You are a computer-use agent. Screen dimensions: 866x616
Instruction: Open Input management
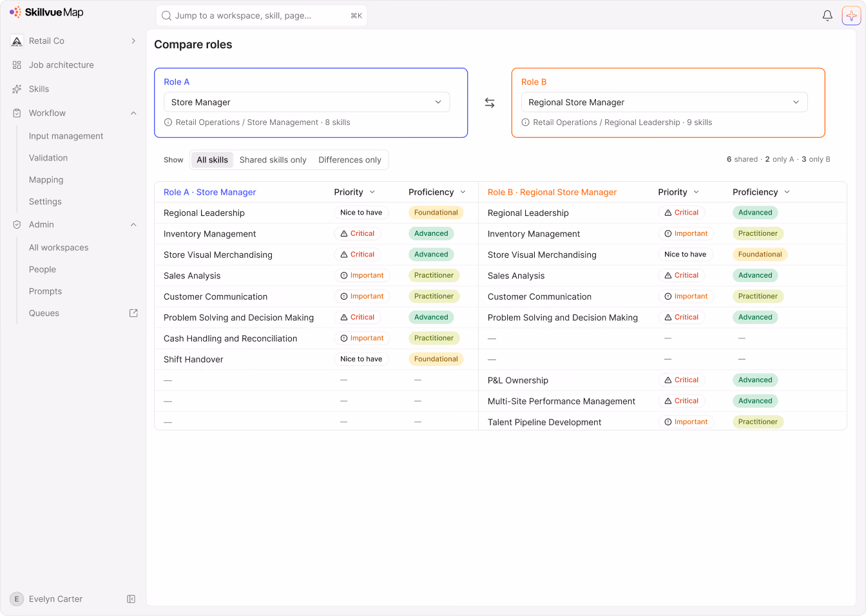tap(66, 136)
